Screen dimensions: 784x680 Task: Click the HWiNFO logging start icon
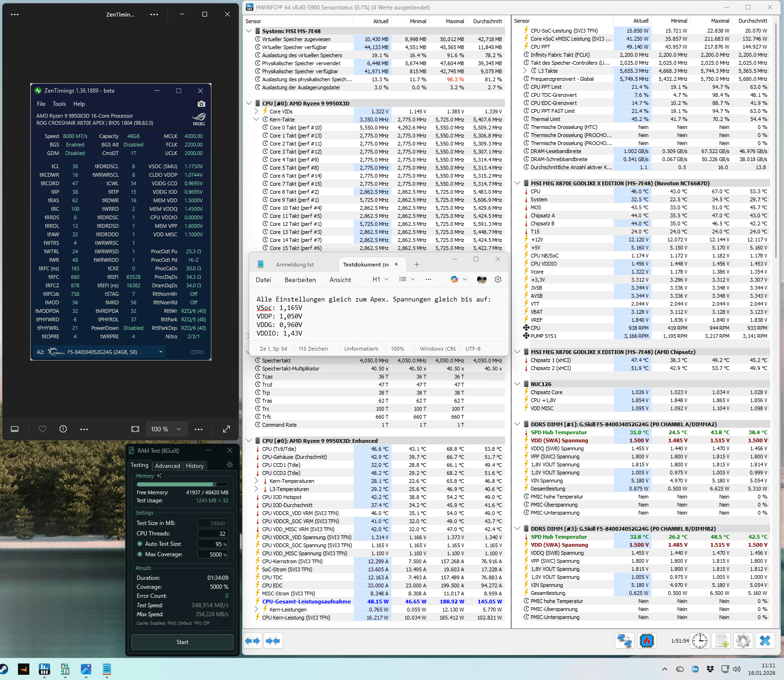(722, 641)
